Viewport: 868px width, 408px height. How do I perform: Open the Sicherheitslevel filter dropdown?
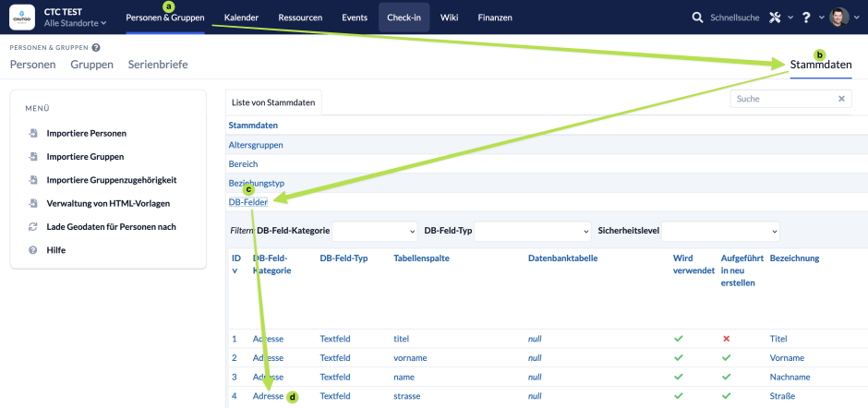click(x=720, y=231)
